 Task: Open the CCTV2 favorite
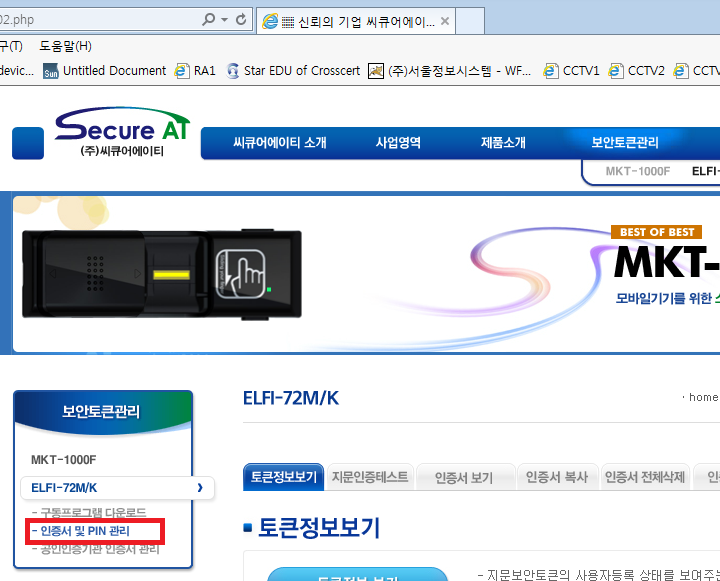[636, 71]
